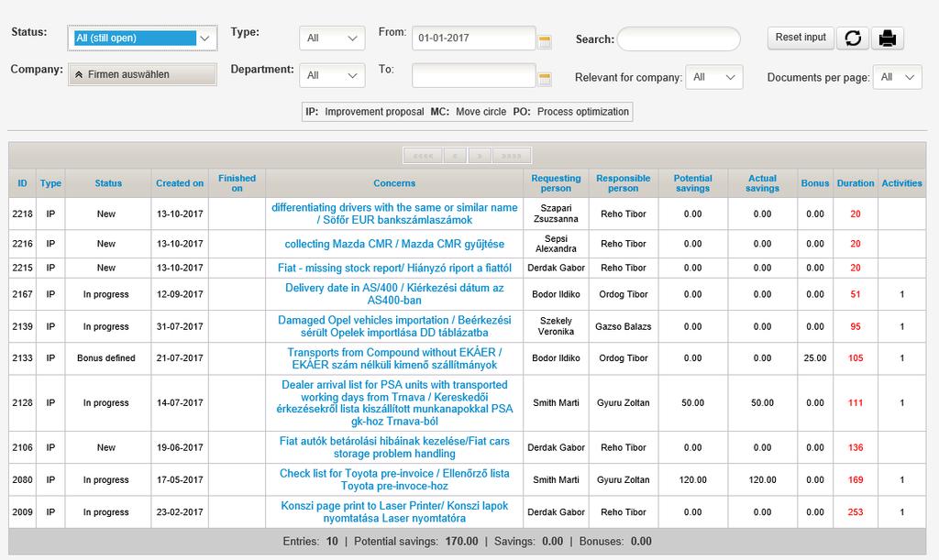
Task: Open the collecting Mazda CMR concern
Action: pos(394,244)
